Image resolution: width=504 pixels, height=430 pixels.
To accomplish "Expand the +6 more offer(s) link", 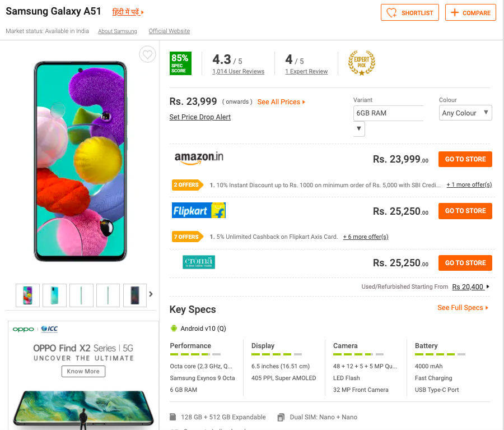I will tap(365, 237).
